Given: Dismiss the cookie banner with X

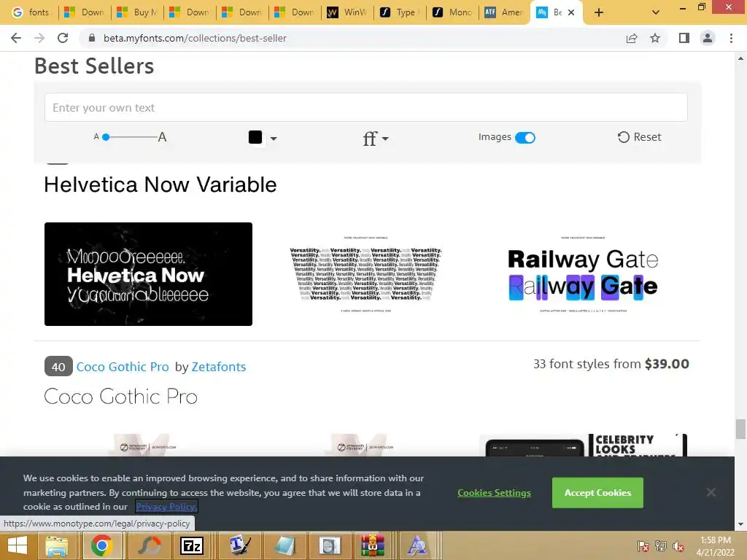Looking at the screenshot, I should 711,492.
